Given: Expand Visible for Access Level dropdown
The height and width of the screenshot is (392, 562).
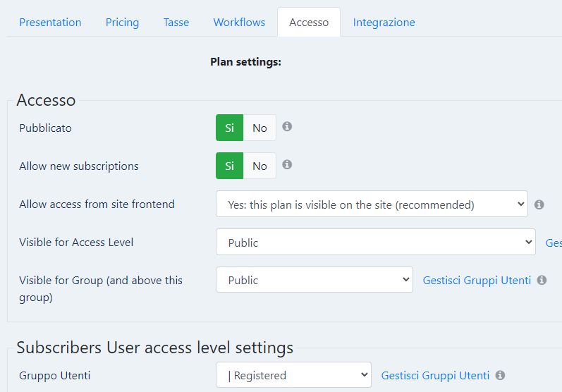Looking at the screenshot, I should [x=376, y=242].
